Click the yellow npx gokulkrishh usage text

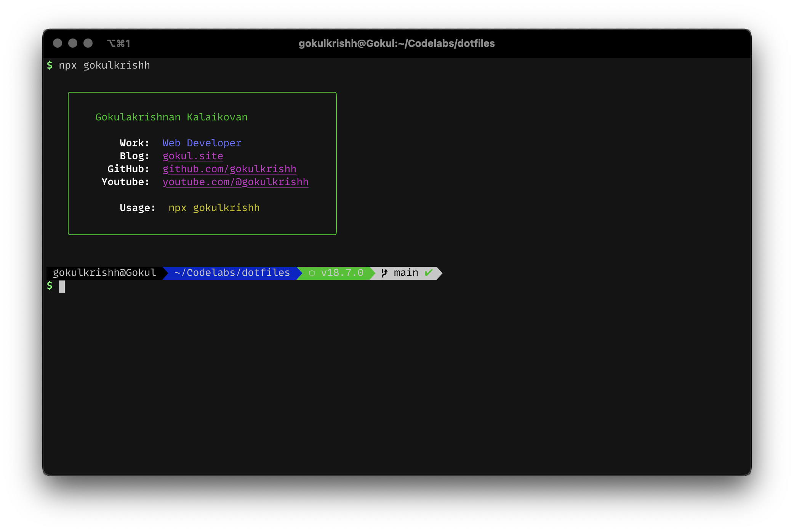coord(214,208)
